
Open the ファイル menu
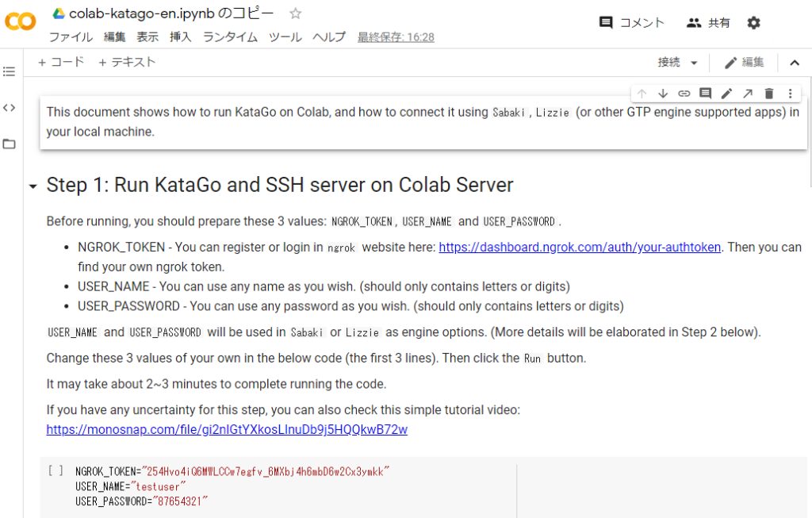click(x=71, y=37)
